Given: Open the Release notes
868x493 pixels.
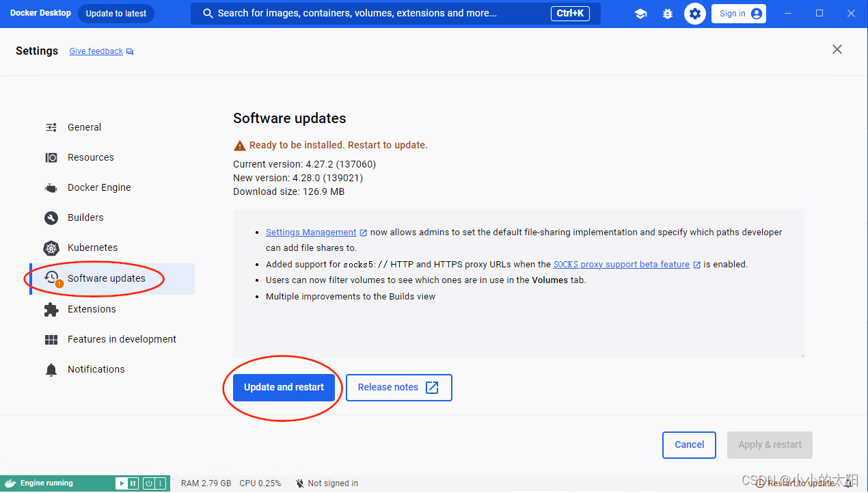Looking at the screenshot, I should [x=399, y=387].
